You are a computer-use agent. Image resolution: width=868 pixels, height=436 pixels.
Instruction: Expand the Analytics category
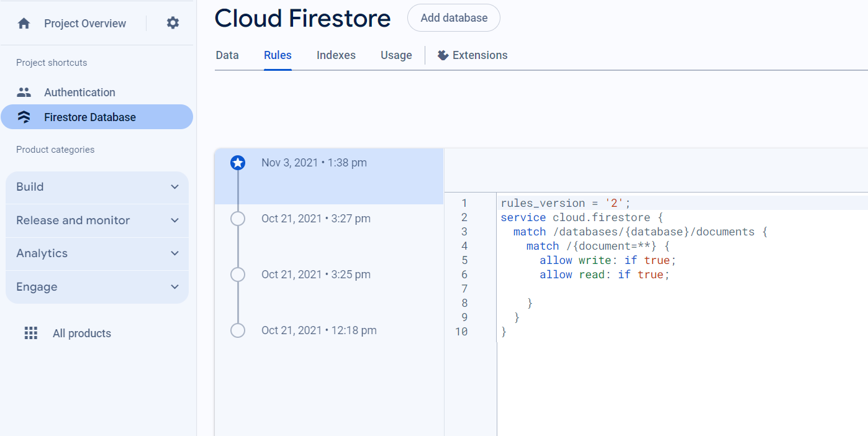click(97, 253)
